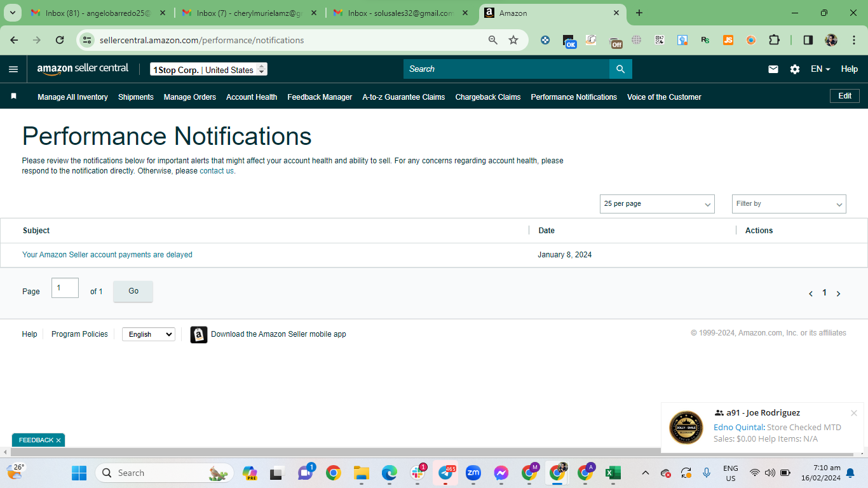The image size is (868, 488).
Task: Open the Filter by dropdown
Action: click(x=789, y=204)
